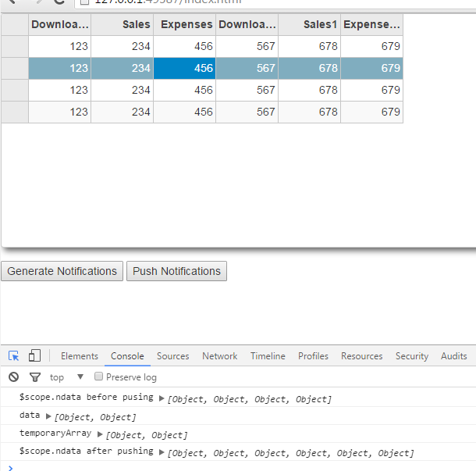The width and height of the screenshot is (476, 471).
Task: Open the Security tab in DevTools
Action: coord(411,356)
